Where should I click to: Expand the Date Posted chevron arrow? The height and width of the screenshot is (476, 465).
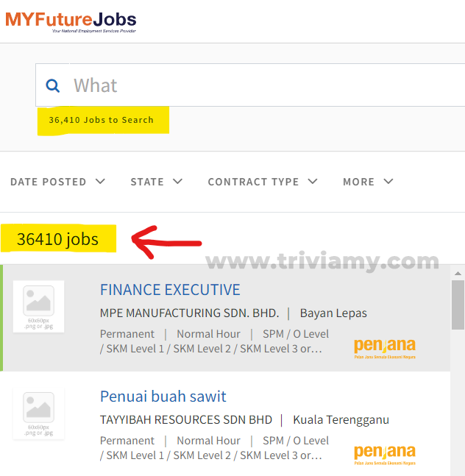[x=100, y=182]
